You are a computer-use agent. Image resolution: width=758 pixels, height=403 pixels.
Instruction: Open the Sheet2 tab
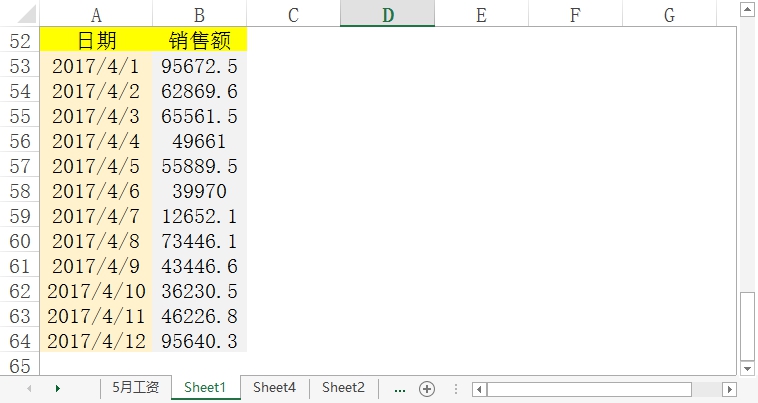pyautogui.click(x=343, y=388)
